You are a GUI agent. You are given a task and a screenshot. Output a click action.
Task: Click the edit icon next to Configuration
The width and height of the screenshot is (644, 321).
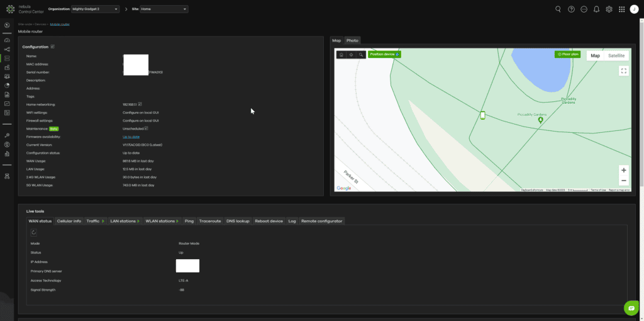(53, 47)
